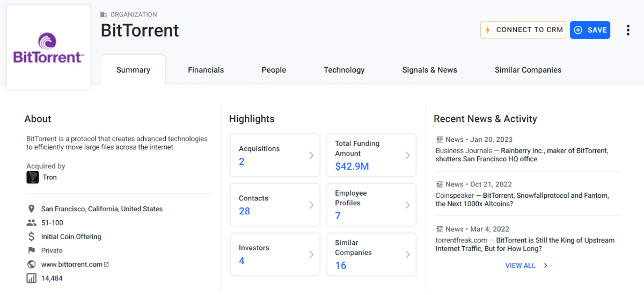This screenshot has width=644, height=295.
Task: Click the lightning bolt icon in Connect to CRM
Action: (488, 30)
